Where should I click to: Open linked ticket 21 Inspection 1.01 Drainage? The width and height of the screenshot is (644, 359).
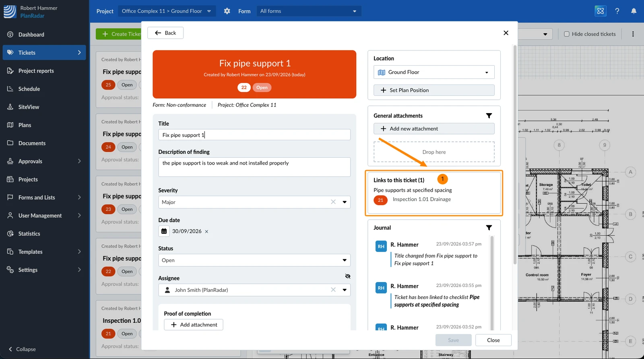pyautogui.click(x=421, y=200)
